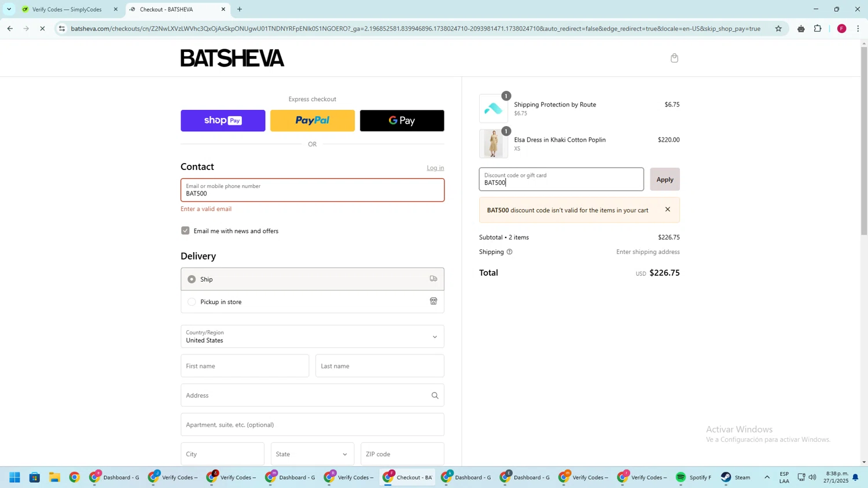
Task: Open File Explorer from taskbar
Action: point(54,477)
